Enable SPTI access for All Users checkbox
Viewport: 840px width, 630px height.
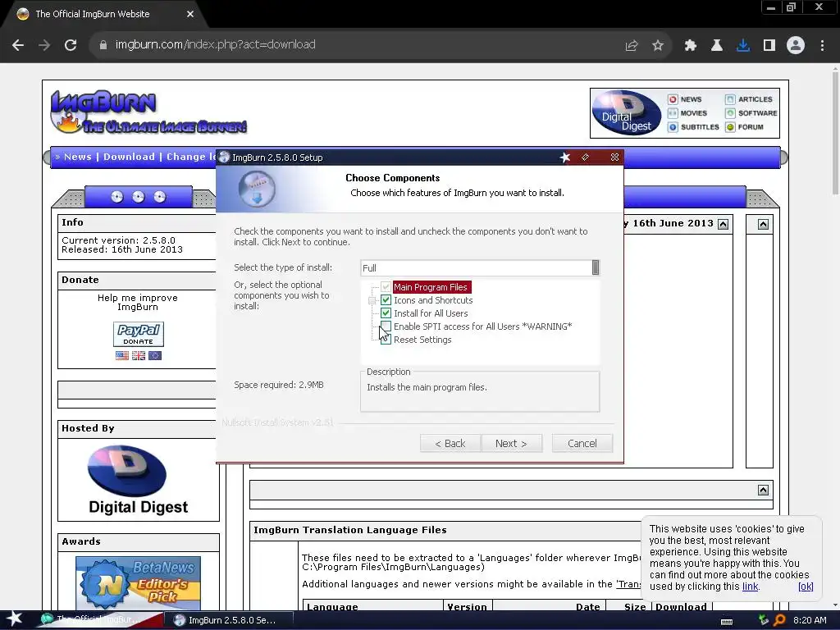point(386,326)
